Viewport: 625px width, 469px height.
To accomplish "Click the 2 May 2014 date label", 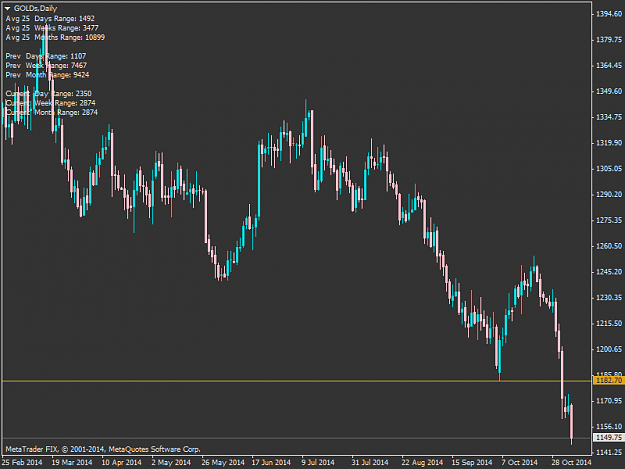I will (x=171, y=463).
